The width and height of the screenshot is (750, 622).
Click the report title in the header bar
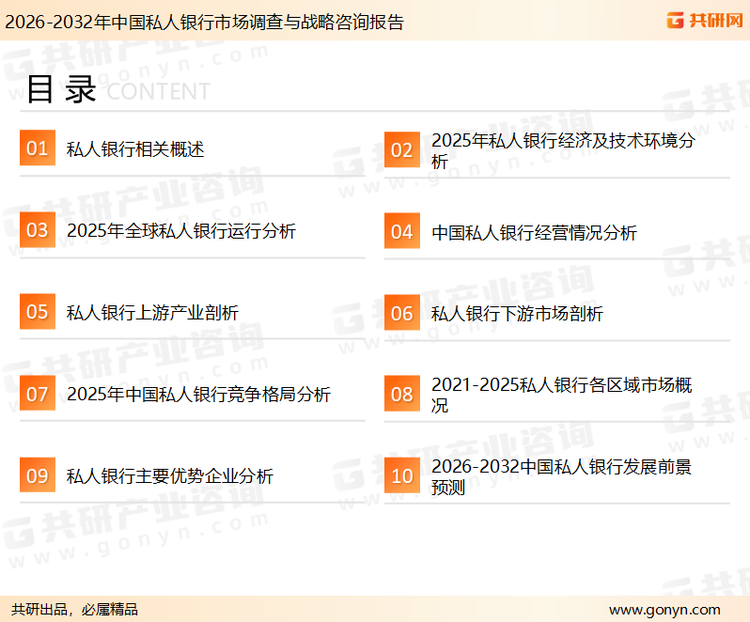pyautogui.click(x=205, y=21)
